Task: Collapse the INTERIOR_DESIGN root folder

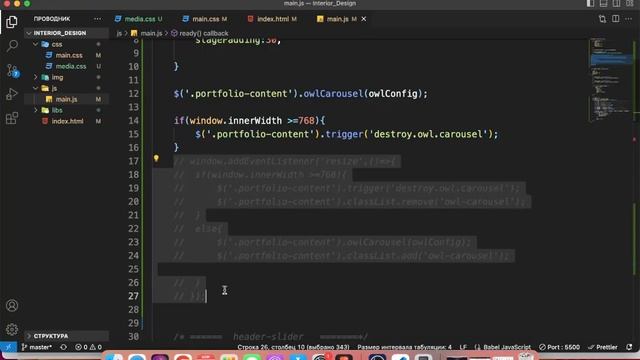Action: pos(60,33)
